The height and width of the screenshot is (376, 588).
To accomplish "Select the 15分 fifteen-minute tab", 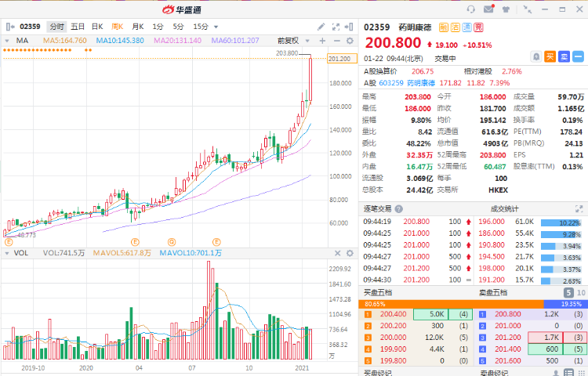I will coord(201,27).
